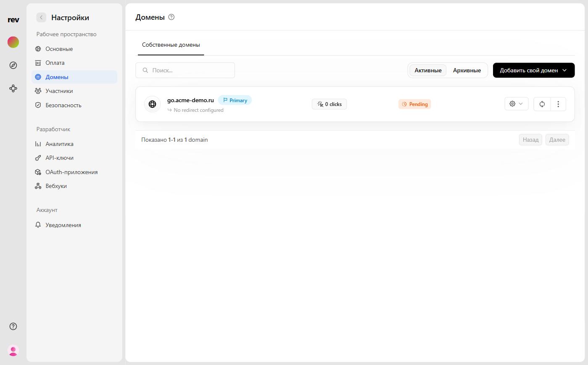This screenshot has height=365, width=588.
Task: Click the globe icon of go.acme-demo.ru
Action: (153, 104)
